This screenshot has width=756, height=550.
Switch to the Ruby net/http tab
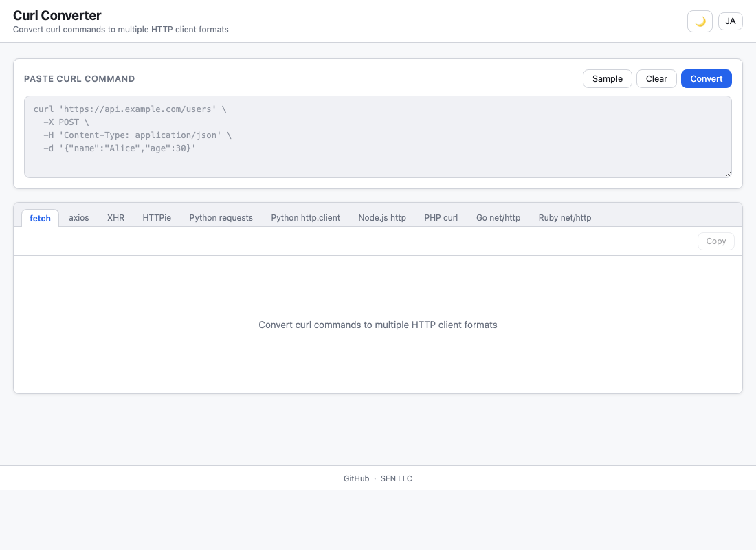(x=564, y=217)
